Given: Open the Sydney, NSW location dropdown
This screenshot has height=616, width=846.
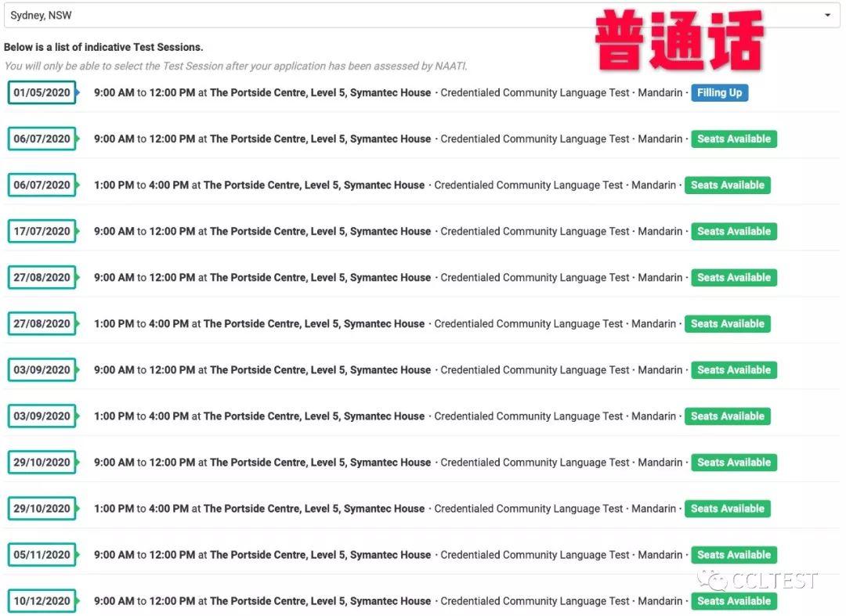Looking at the screenshot, I should [x=421, y=15].
